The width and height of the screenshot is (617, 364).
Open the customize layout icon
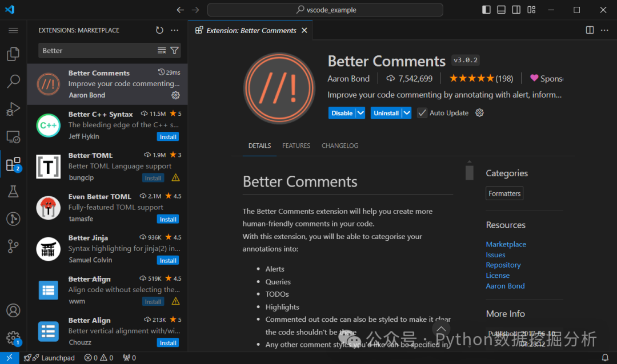click(x=531, y=10)
